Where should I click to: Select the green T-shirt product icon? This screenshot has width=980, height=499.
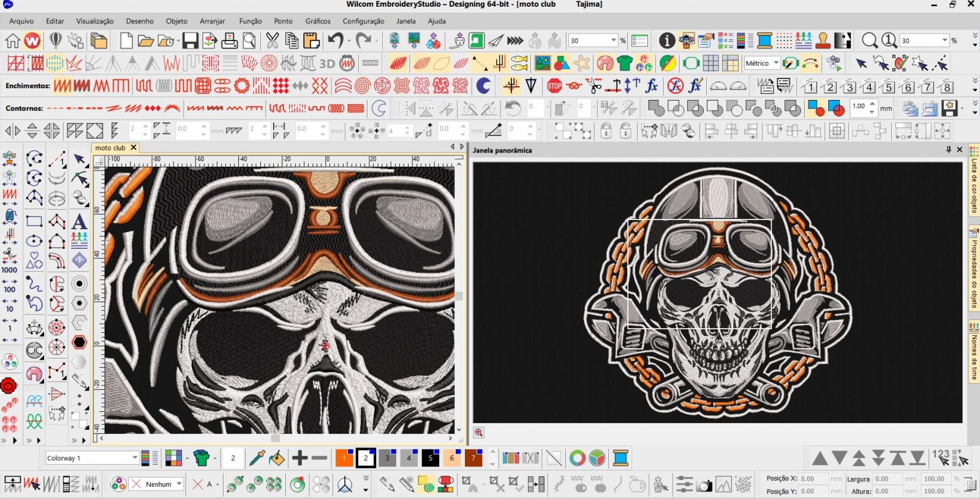point(625,63)
